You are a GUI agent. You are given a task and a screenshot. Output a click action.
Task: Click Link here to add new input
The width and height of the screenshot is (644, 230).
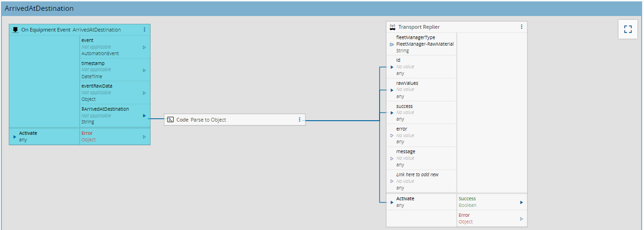point(417,174)
